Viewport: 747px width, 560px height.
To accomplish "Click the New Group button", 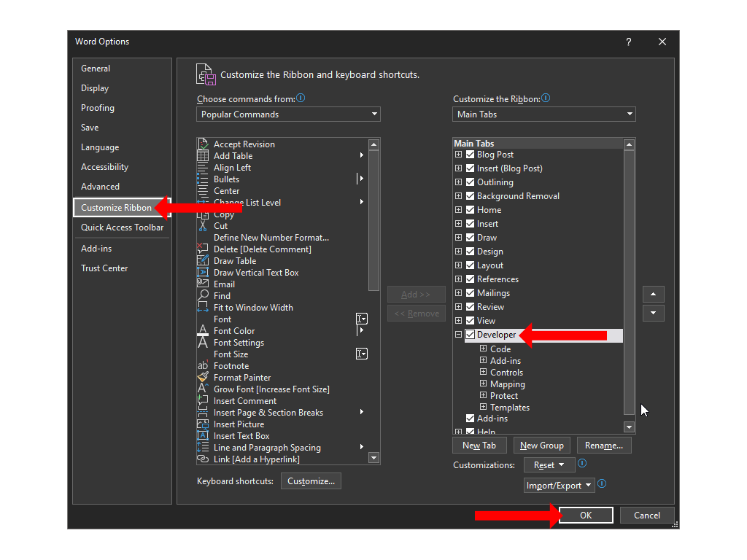I will 542,446.
